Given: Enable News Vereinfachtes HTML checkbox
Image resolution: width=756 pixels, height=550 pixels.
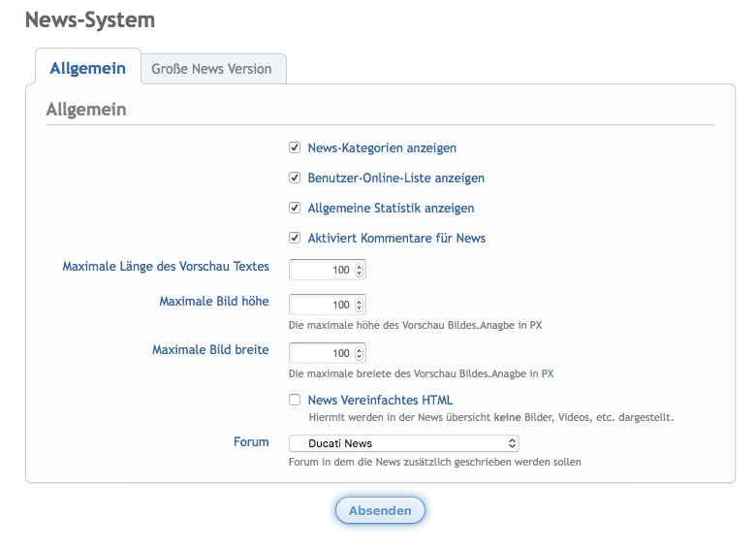Looking at the screenshot, I should click(295, 400).
